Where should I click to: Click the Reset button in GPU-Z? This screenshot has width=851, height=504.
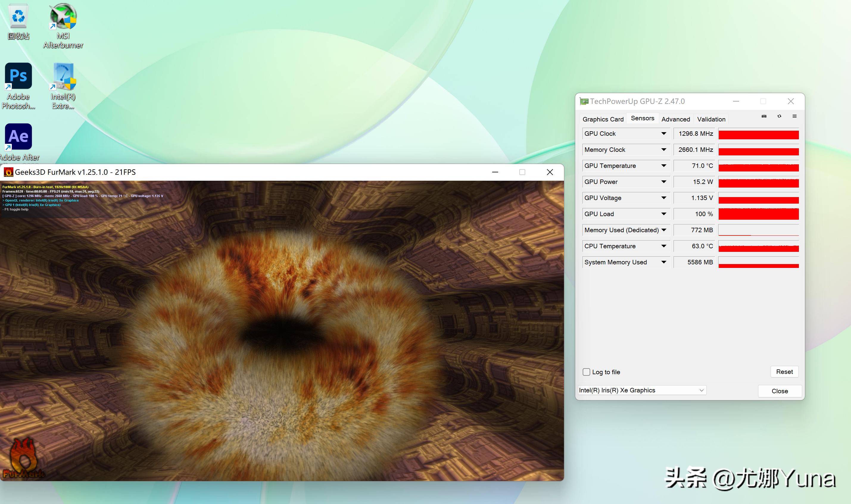784,372
